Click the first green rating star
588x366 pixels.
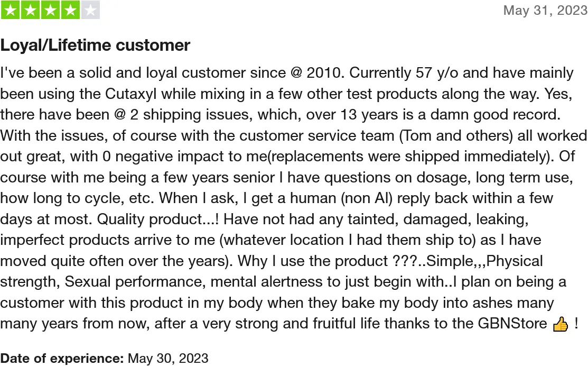(x=10, y=10)
